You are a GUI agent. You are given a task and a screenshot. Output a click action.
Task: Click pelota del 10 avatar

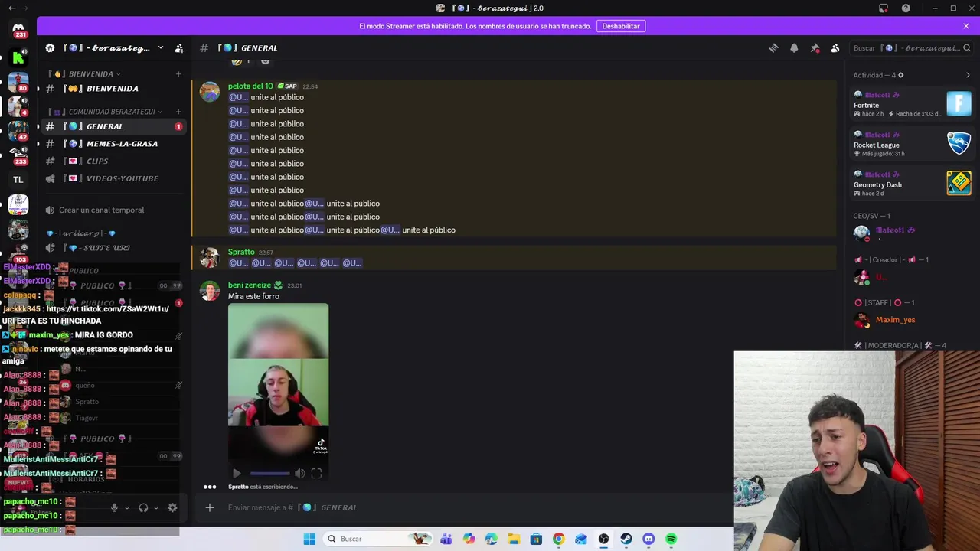tap(210, 92)
